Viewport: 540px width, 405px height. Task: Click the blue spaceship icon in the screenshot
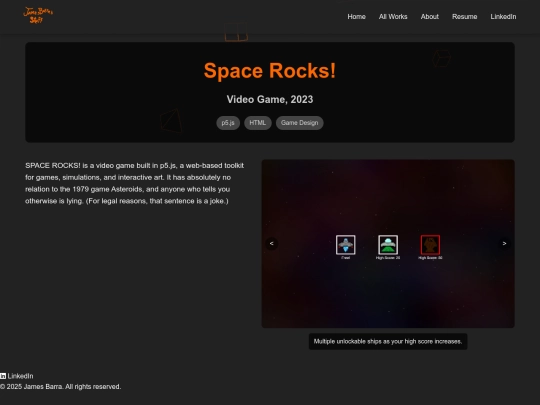tap(345, 245)
